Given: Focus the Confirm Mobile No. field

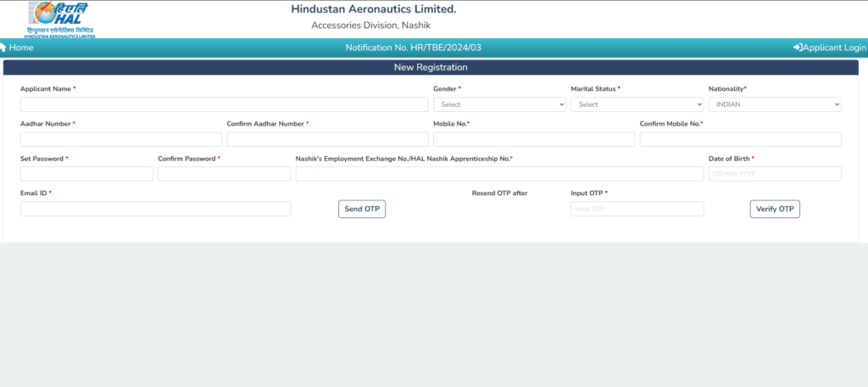Looking at the screenshot, I should [x=741, y=139].
